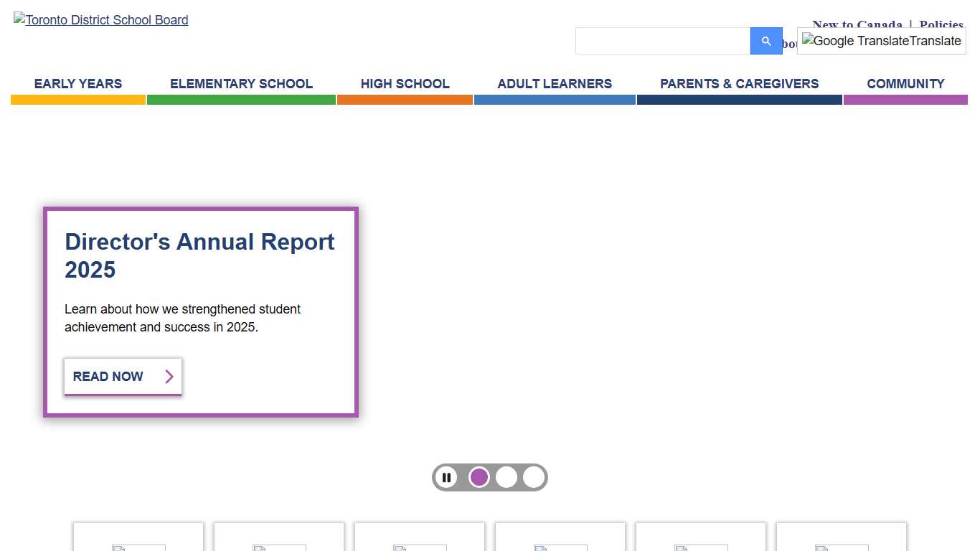Click the chevron arrow beside Read Now
980x551 pixels.
click(169, 377)
